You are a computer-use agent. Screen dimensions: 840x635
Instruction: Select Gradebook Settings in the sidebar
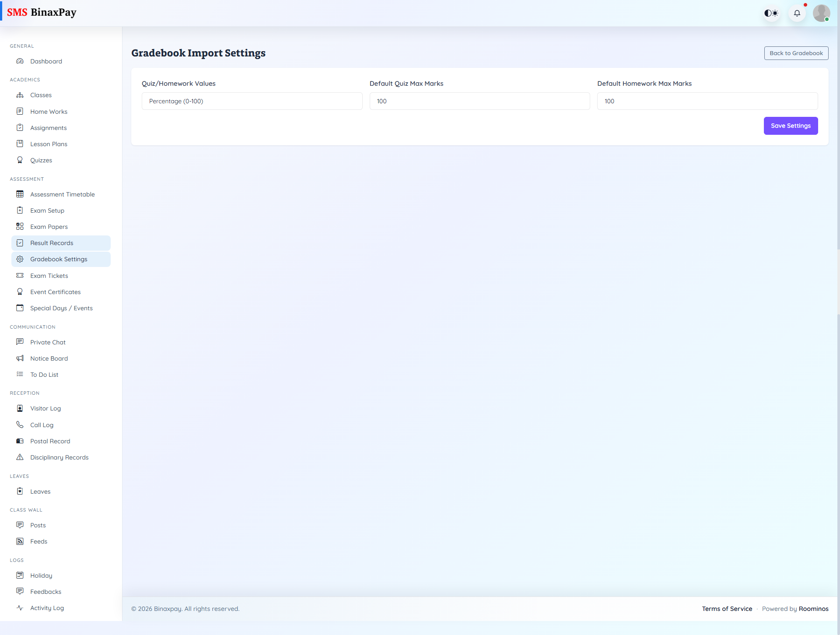pos(59,259)
